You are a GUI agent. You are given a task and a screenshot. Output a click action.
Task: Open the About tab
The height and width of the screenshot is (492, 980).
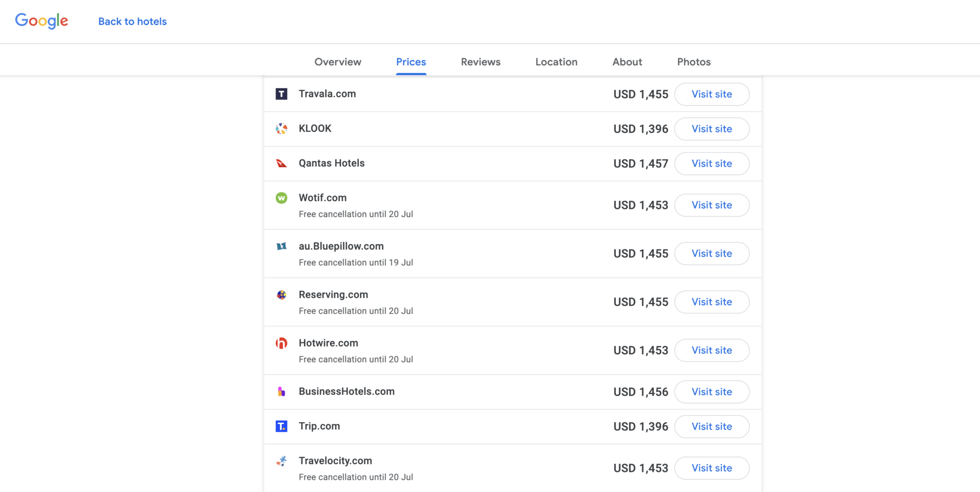point(627,62)
